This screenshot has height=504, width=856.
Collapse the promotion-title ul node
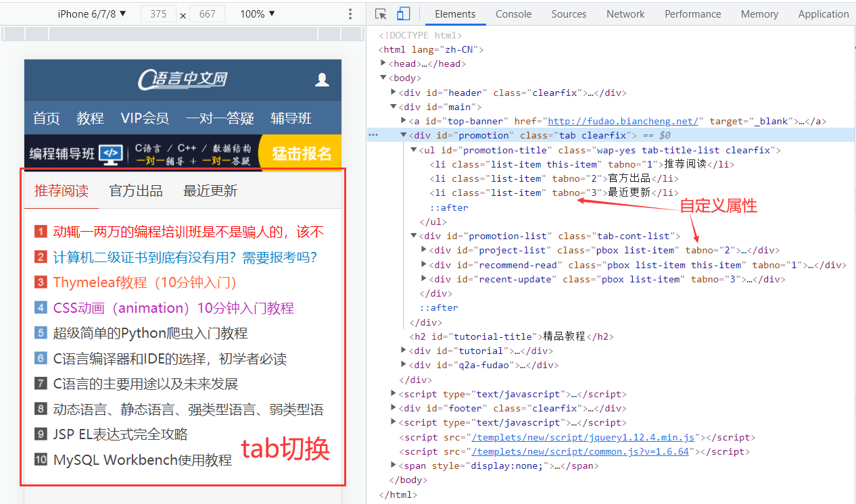(414, 150)
